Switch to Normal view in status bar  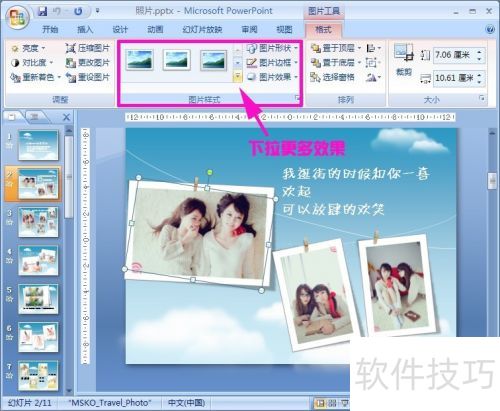tap(320, 403)
